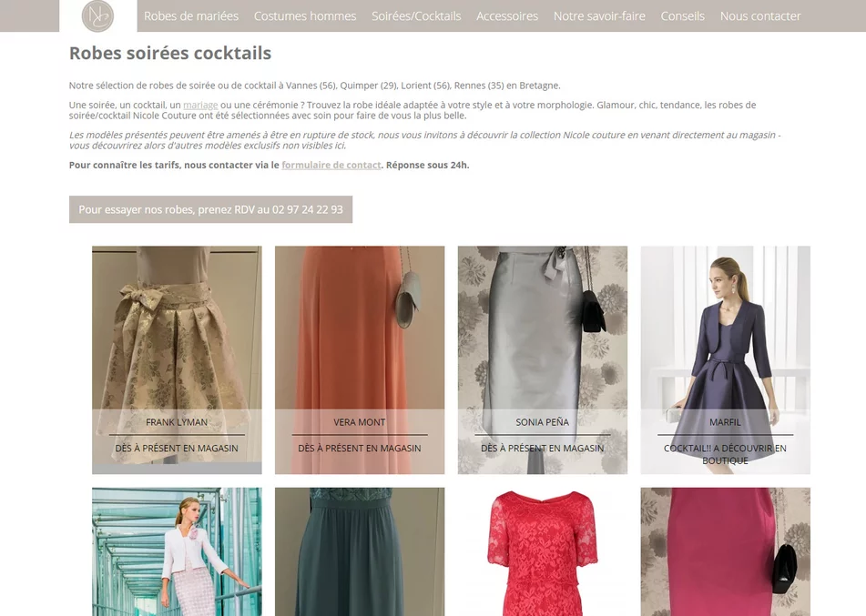Image resolution: width=866 pixels, height=616 pixels.
Task: Follow the 'mariage' text link
Action: 200,106
